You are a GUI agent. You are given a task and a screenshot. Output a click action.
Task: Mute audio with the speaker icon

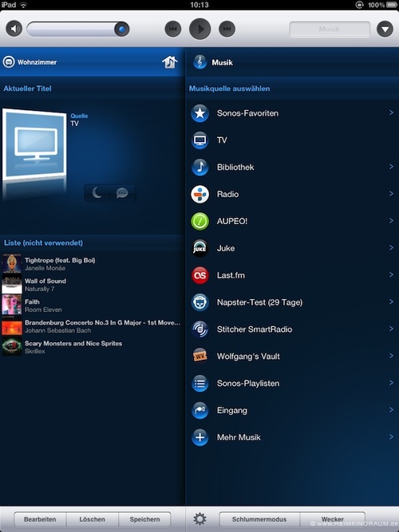14,29
